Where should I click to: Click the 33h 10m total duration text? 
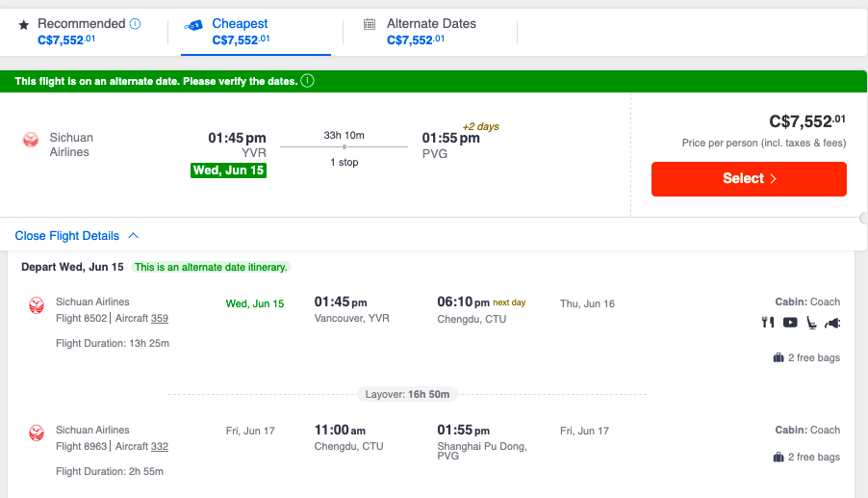click(344, 135)
